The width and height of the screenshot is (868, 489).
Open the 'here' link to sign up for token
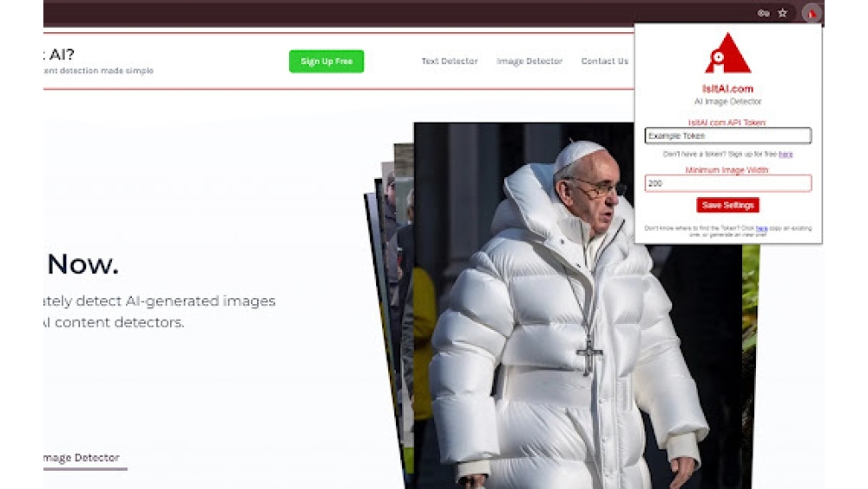786,154
